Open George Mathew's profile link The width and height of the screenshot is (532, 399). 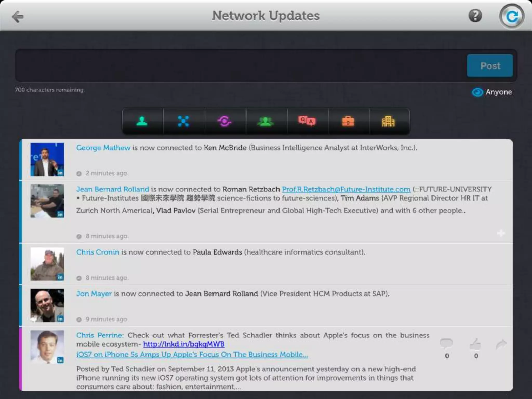103,148
